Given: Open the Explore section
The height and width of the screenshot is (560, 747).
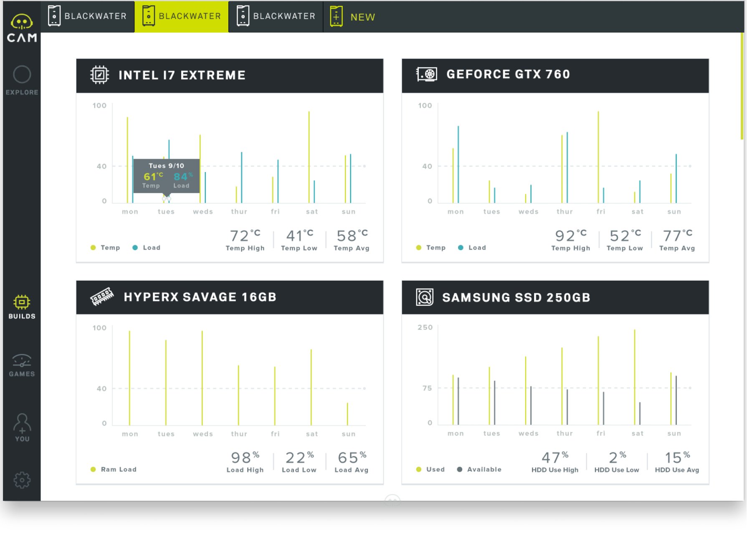Looking at the screenshot, I should [22, 80].
